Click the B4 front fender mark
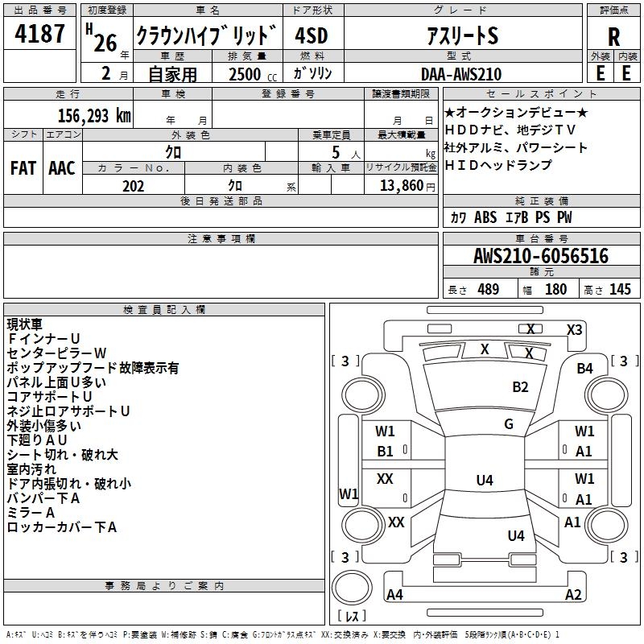 click(585, 369)
